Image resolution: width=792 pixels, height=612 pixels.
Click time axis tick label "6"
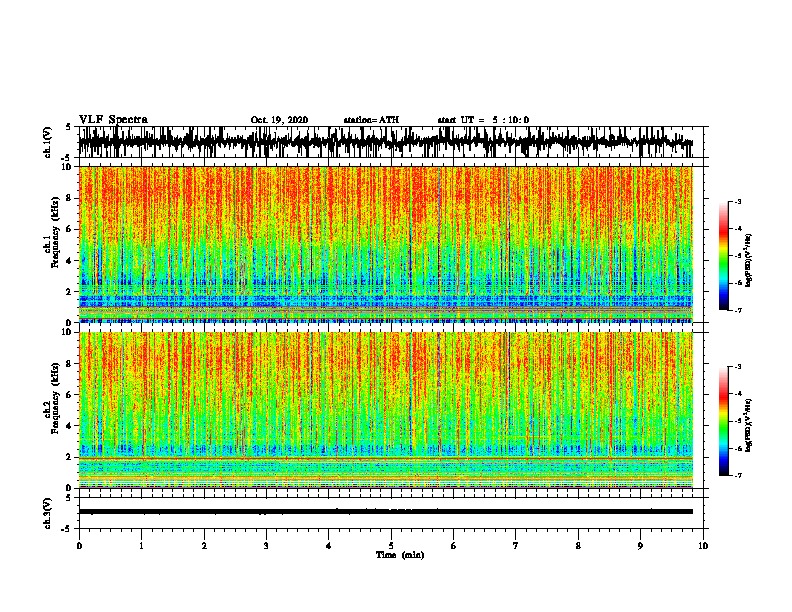pyautogui.click(x=454, y=546)
